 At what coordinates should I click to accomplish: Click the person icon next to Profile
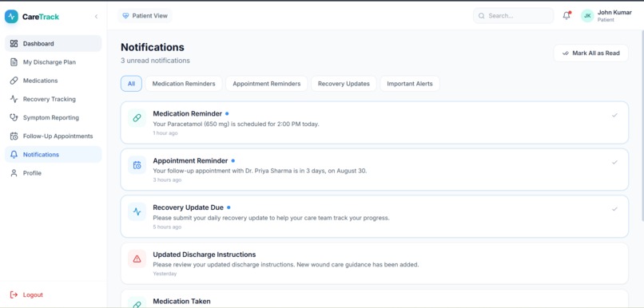pyautogui.click(x=14, y=173)
